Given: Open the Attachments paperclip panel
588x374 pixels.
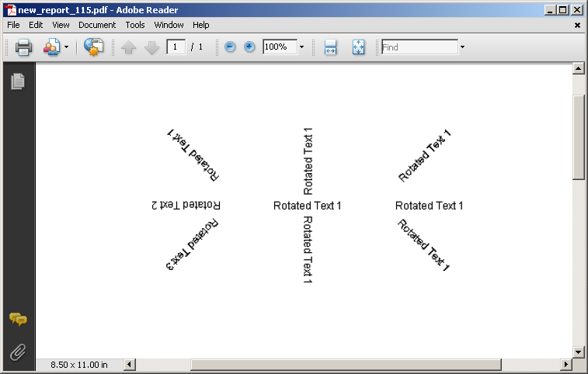Looking at the screenshot, I should point(18,352).
